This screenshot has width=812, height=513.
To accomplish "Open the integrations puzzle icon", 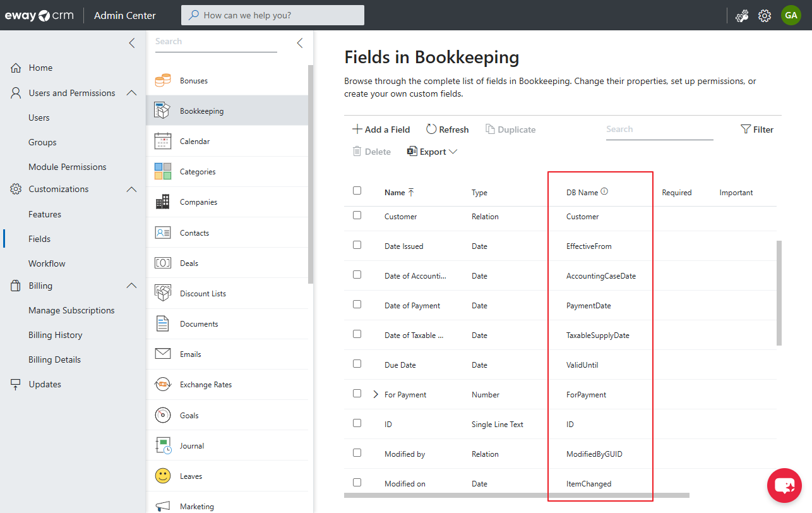I will click(742, 15).
